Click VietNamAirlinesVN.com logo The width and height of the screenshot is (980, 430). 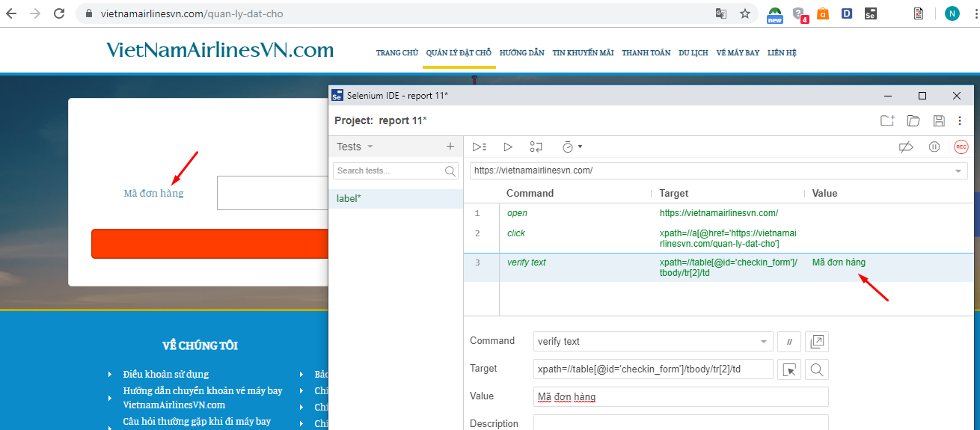220,50
